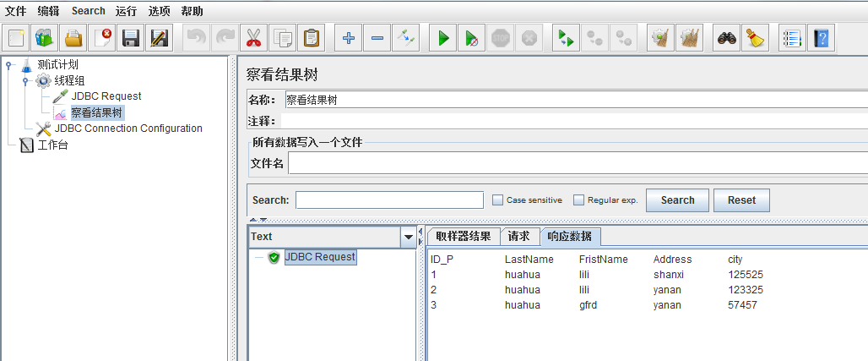This screenshot has height=361, width=868.
Task: Select 线程组 in the tree
Action: (69, 81)
